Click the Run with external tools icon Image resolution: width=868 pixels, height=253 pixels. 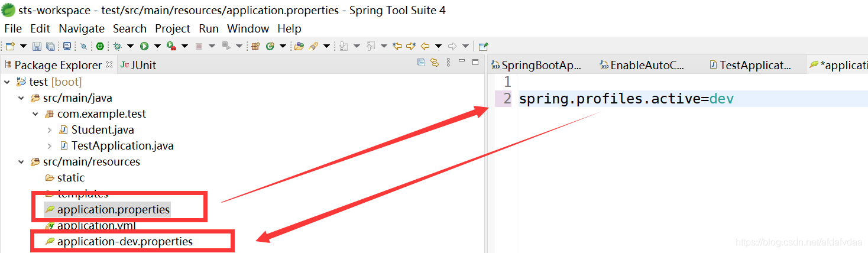(171, 46)
